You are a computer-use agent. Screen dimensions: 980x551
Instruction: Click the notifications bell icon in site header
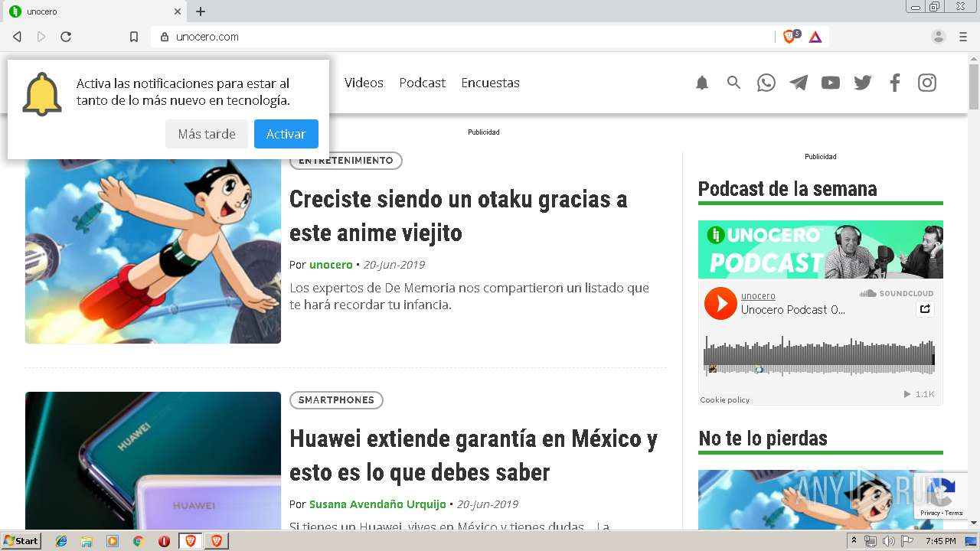click(702, 83)
